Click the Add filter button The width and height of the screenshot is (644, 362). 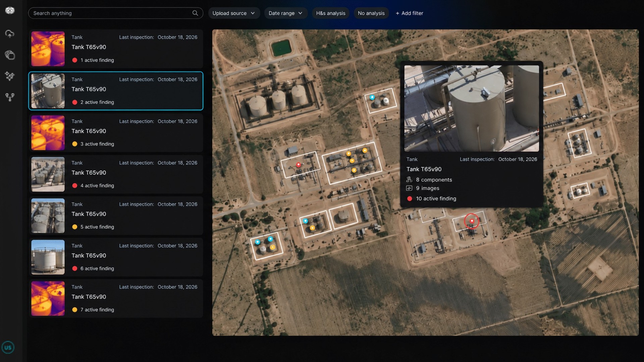tap(409, 13)
